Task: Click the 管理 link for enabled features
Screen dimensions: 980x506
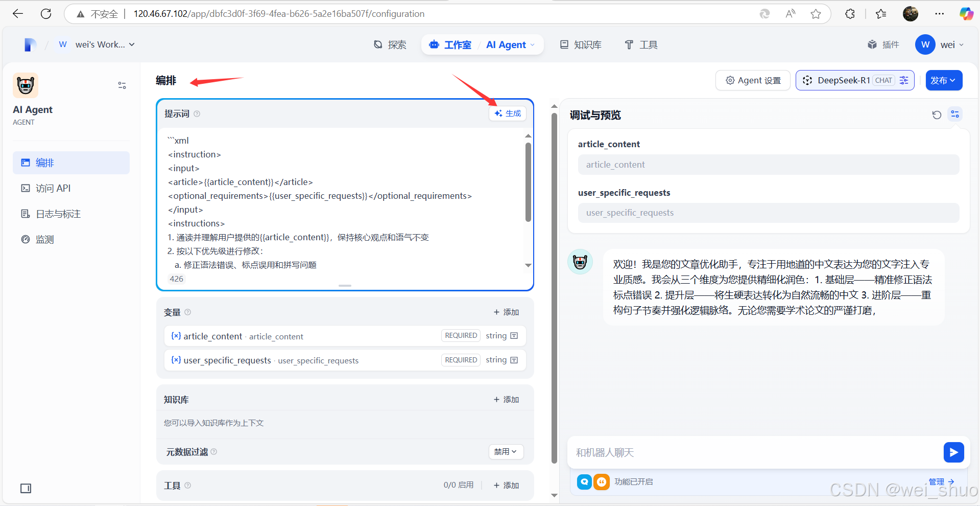Action: coord(941,482)
